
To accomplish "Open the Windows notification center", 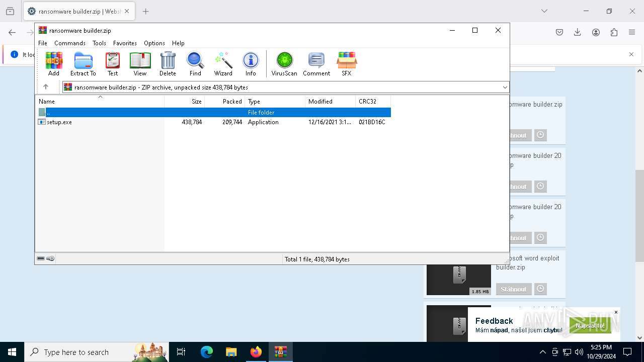I will tap(627, 352).
